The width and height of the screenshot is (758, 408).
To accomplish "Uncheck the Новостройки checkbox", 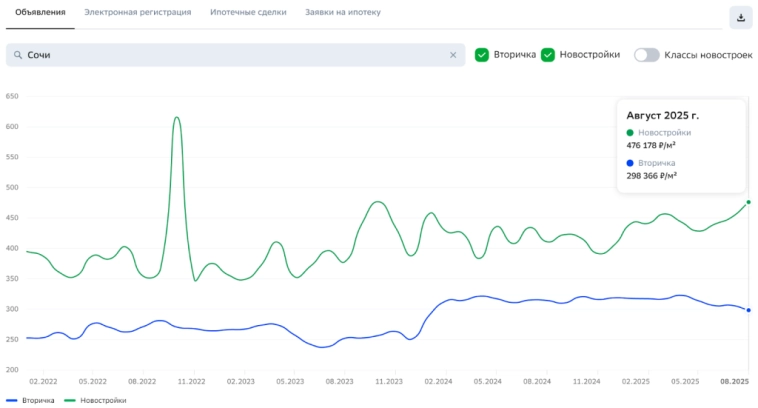I will [548, 55].
